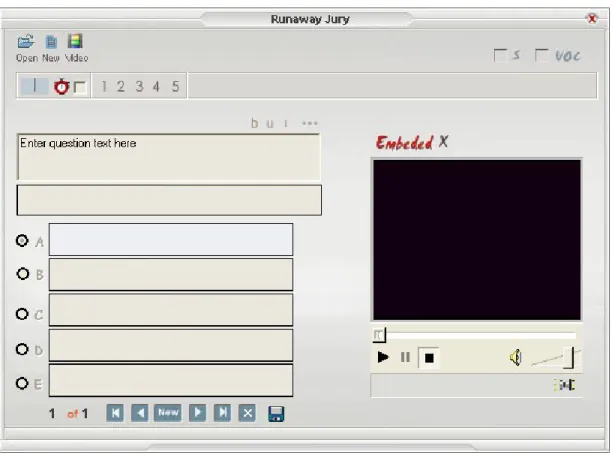Select answer option E radio button
615x455 pixels.
pyautogui.click(x=22, y=383)
